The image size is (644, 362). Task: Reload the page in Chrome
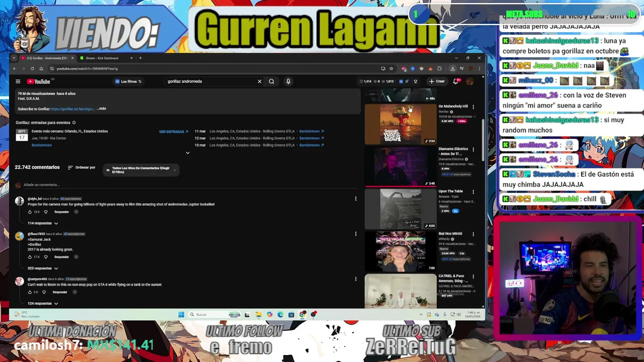point(32,68)
